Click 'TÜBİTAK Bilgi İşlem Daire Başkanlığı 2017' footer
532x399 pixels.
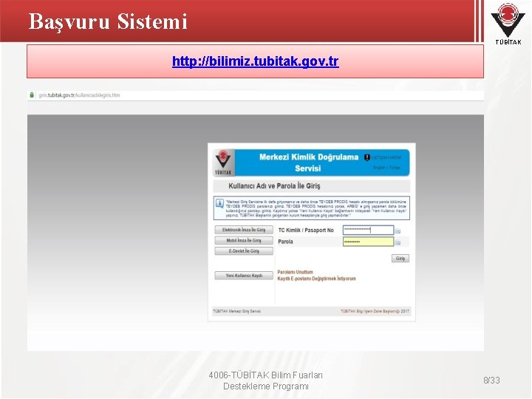[x=375, y=311]
